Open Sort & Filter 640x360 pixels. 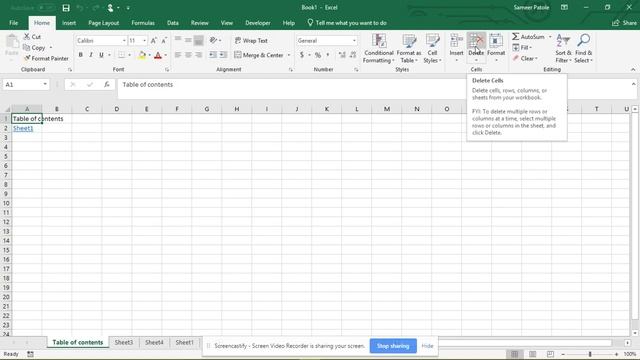(x=563, y=49)
